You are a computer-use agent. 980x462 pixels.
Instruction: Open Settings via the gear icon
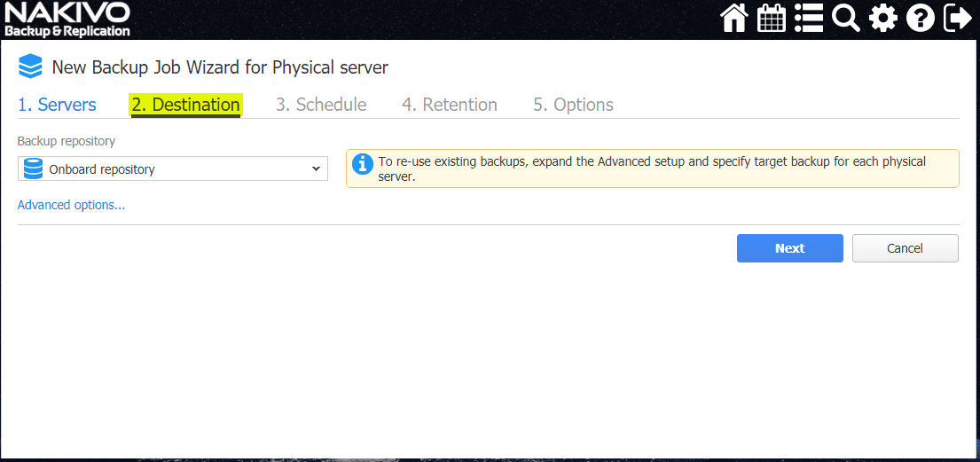click(x=882, y=18)
